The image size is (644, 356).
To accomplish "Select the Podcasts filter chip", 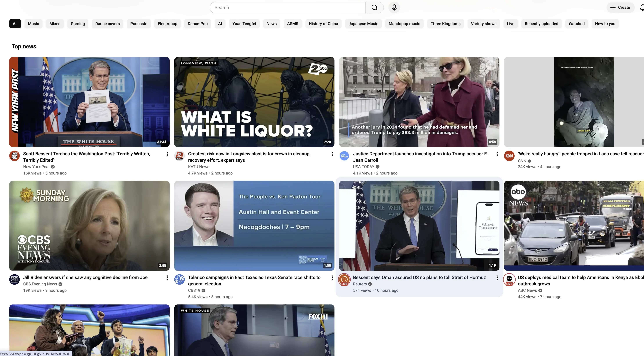I will (x=138, y=24).
